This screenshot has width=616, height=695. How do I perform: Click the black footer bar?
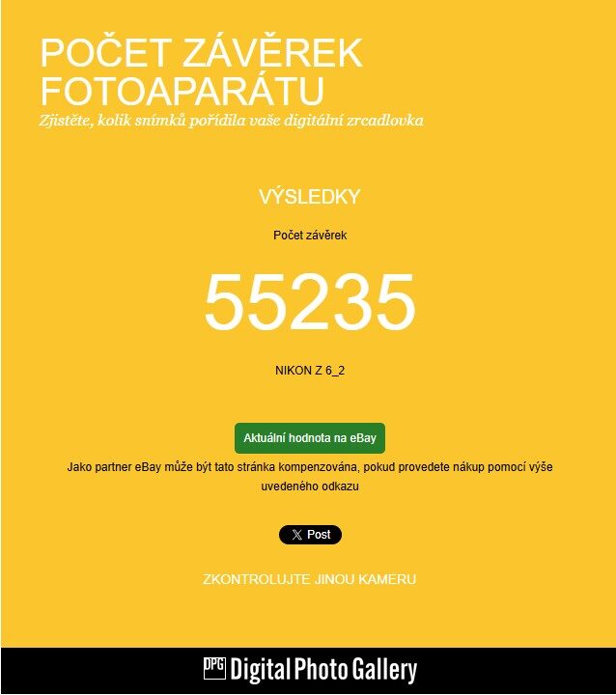(x=308, y=670)
